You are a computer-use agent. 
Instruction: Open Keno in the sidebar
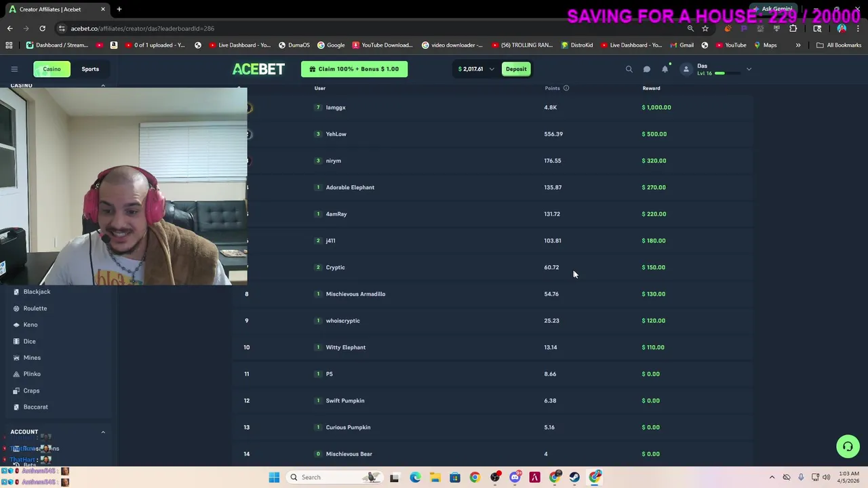click(31, 325)
